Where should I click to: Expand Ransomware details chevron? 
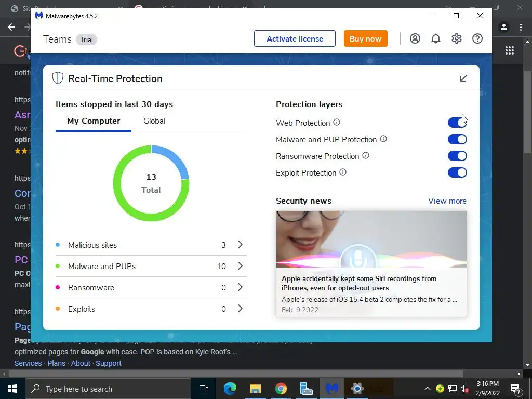(x=240, y=287)
